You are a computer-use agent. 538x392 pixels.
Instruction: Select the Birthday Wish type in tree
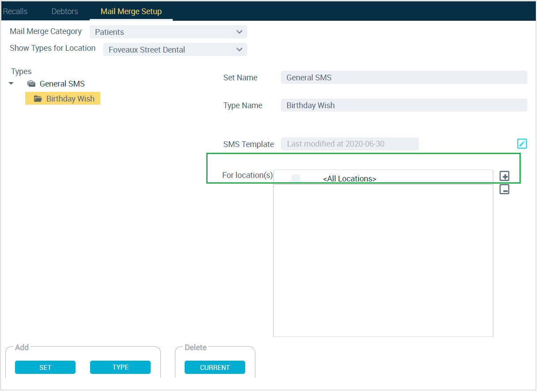(x=63, y=98)
